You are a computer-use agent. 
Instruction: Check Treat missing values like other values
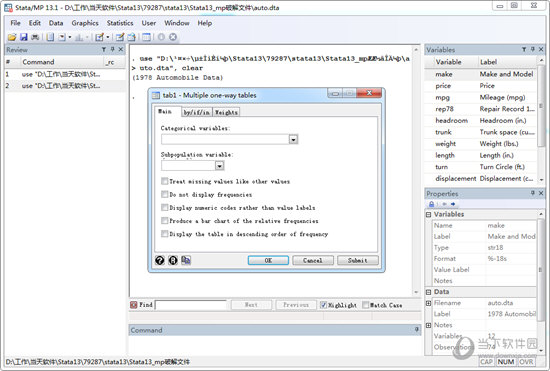click(165, 181)
